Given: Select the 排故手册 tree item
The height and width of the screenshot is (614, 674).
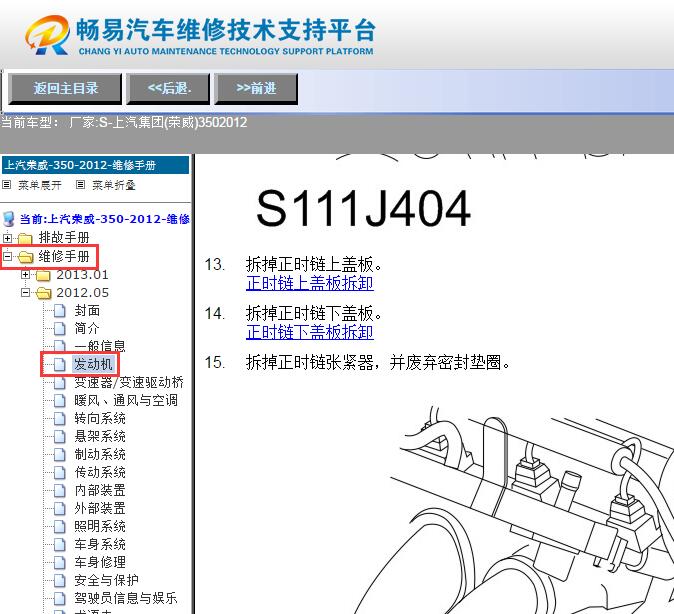Looking at the screenshot, I should click(x=64, y=237).
